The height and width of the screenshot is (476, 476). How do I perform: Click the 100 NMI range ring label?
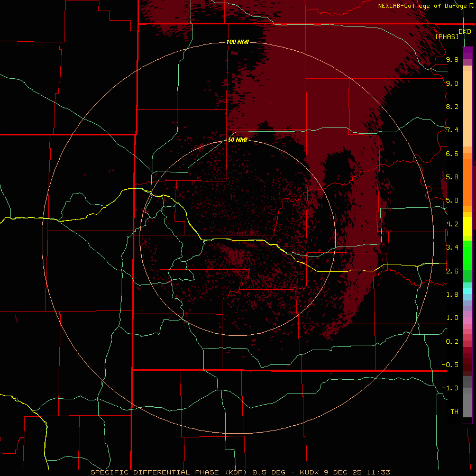237,42
